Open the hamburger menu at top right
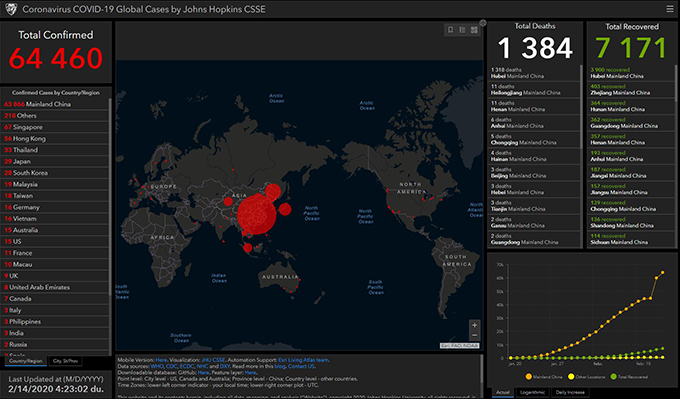The height and width of the screenshot is (399, 680). click(670, 9)
